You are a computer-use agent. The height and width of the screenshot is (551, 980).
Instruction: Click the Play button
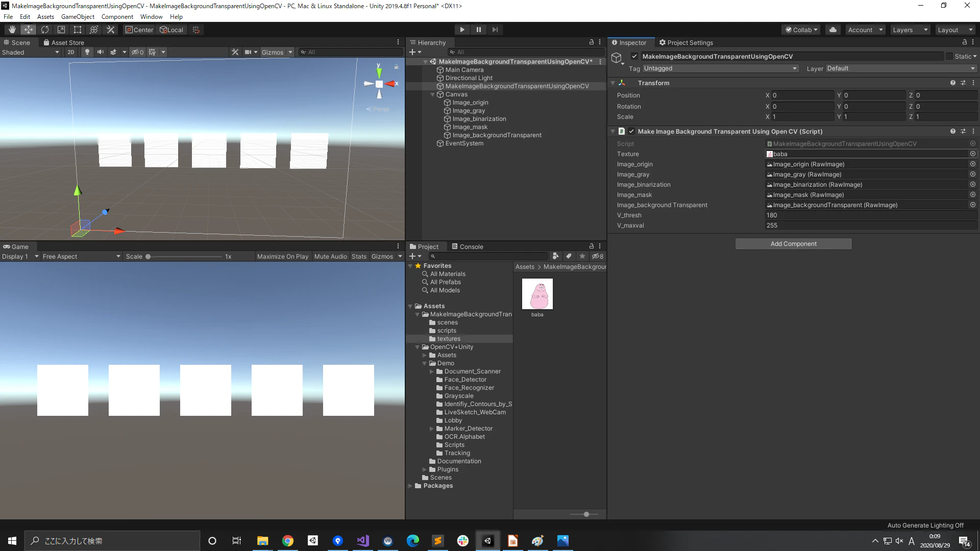pyautogui.click(x=462, y=30)
